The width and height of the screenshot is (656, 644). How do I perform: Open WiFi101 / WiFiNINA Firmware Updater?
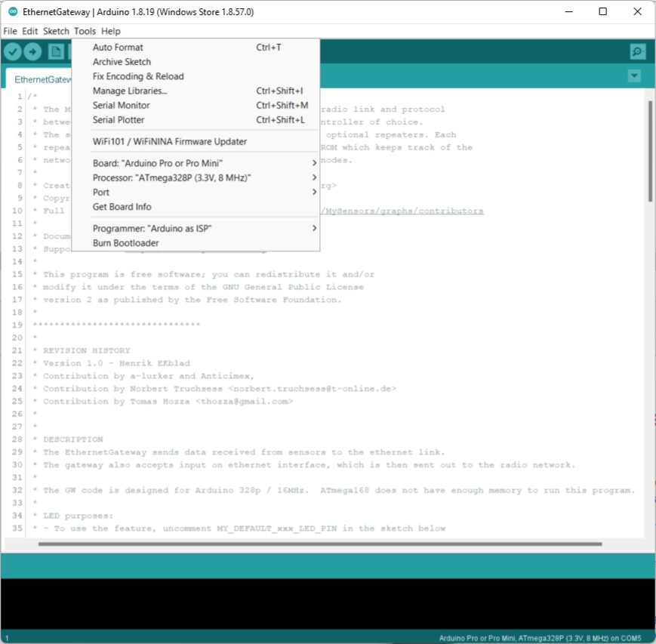point(169,142)
